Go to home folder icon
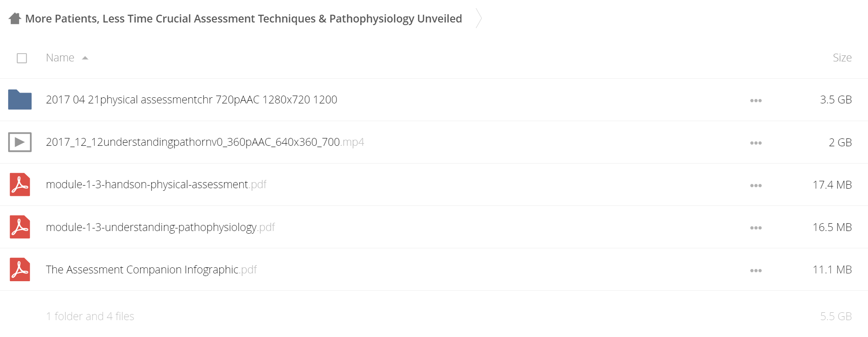 [x=15, y=19]
